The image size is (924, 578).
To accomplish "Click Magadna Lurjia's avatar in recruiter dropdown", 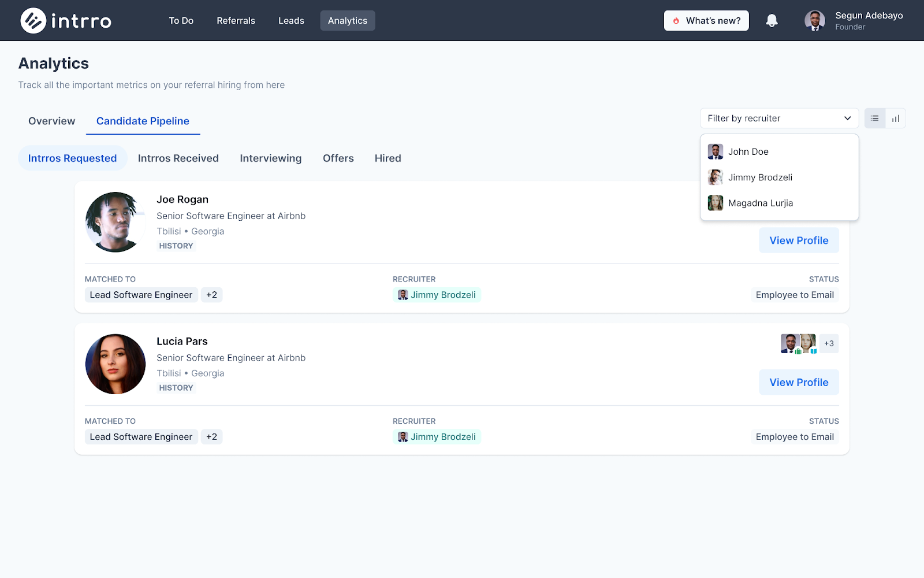I will (716, 203).
